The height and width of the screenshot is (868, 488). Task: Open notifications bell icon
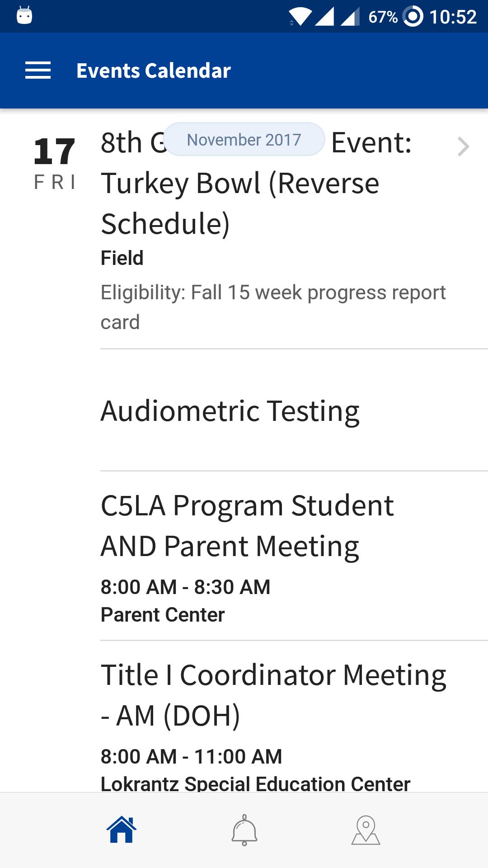(244, 830)
